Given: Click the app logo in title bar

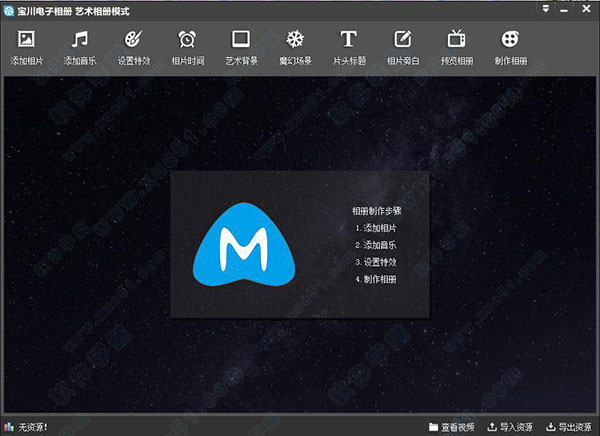Looking at the screenshot, I should coord(8,11).
